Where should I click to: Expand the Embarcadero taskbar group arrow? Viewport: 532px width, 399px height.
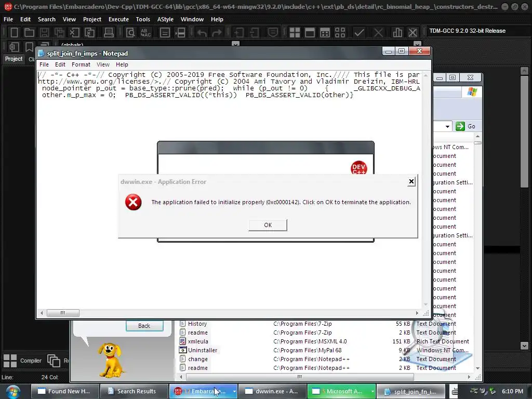tap(234, 391)
